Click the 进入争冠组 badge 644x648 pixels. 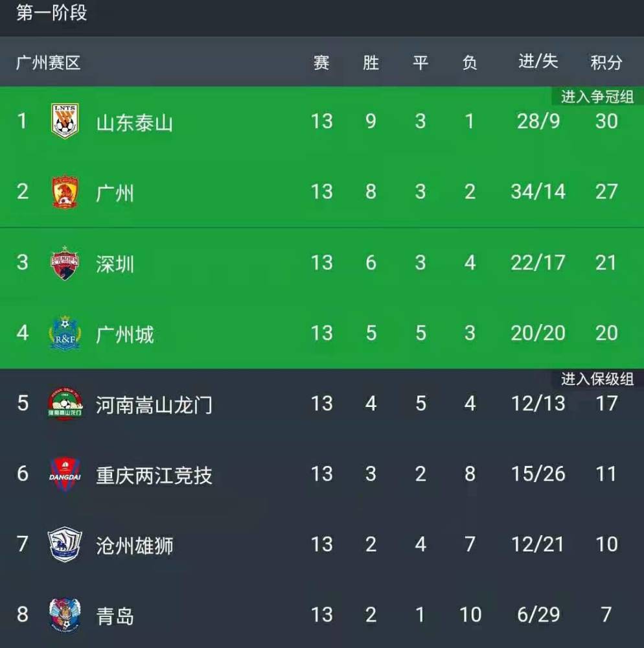coord(597,97)
